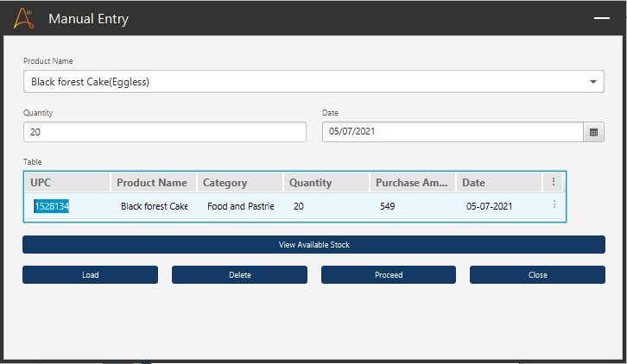The height and width of the screenshot is (364, 627).
Task: Click the View Available Stock button
Action: click(313, 244)
